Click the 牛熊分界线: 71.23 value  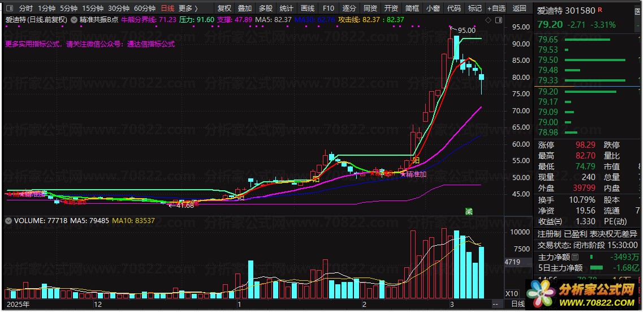click(x=149, y=19)
